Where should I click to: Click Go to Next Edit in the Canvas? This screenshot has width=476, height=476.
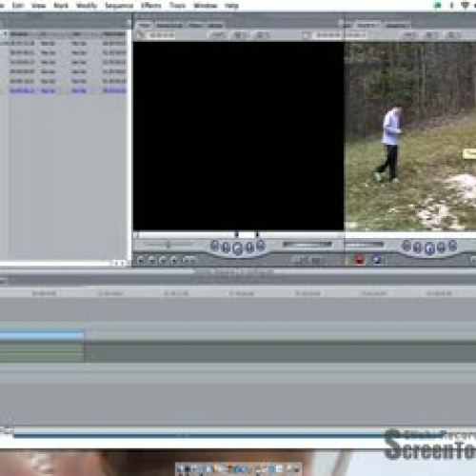coord(453,246)
